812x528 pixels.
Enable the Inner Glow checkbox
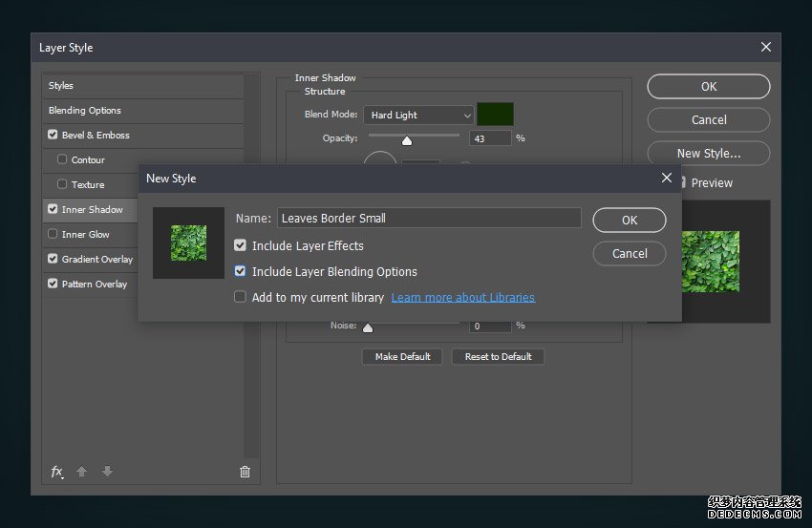(x=53, y=234)
